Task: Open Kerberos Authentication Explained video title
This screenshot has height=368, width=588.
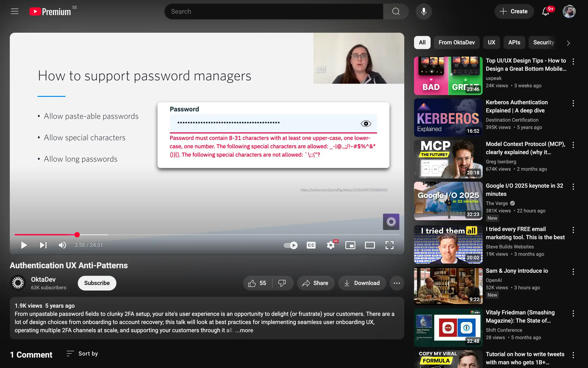Action: pos(517,106)
